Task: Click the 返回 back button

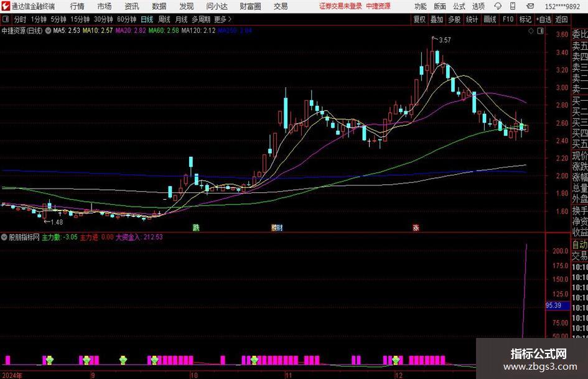Action: click(x=561, y=19)
